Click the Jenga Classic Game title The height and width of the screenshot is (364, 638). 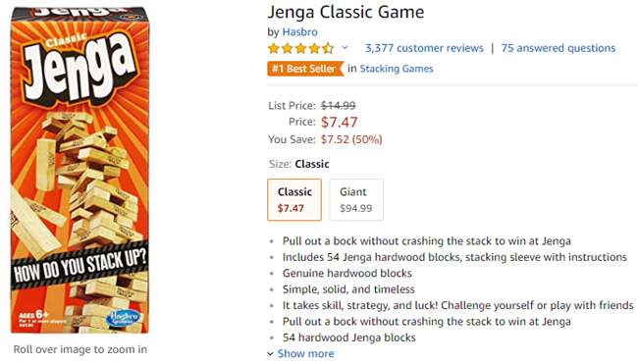346,12
